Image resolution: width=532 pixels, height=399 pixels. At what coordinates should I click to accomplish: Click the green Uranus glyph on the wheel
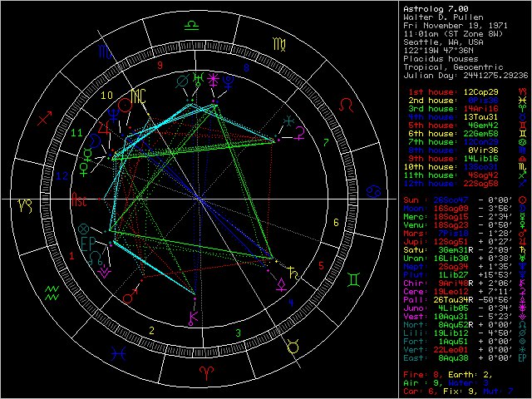(x=198, y=80)
